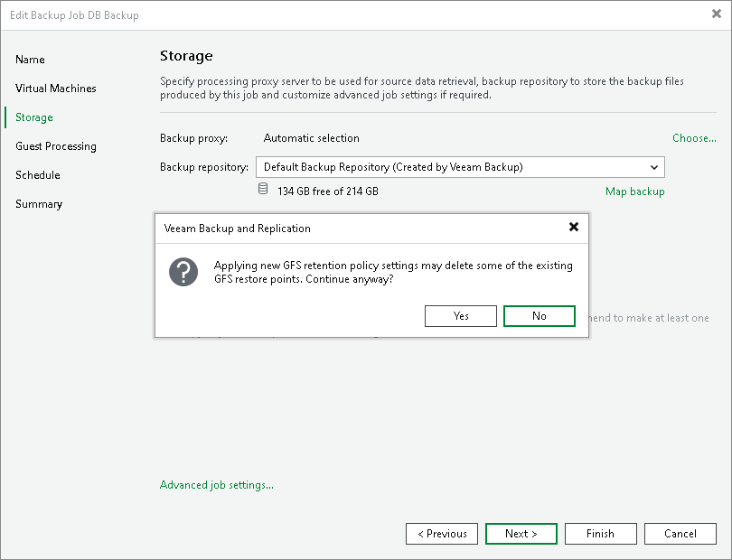This screenshot has height=560, width=732.
Task: Proceed with the Next button
Action: pos(521,534)
